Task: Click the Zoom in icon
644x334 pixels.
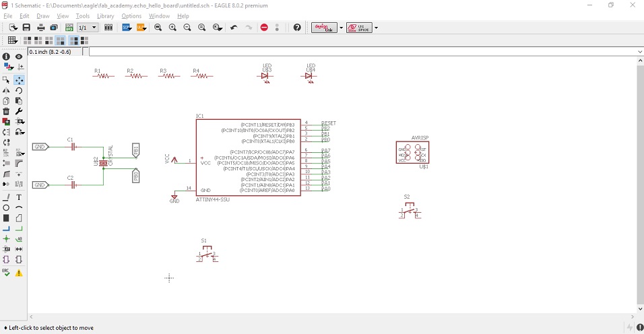Action: tap(172, 28)
